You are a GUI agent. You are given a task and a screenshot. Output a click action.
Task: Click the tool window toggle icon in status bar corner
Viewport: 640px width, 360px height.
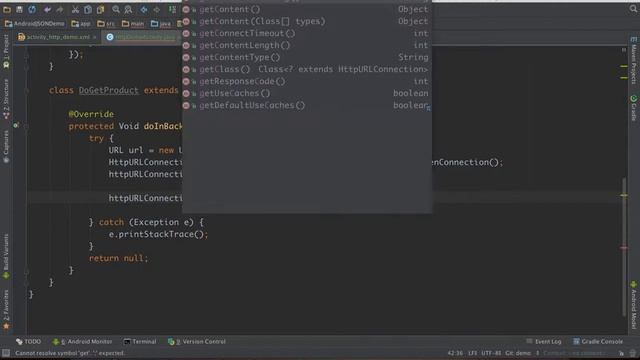(6, 353)
